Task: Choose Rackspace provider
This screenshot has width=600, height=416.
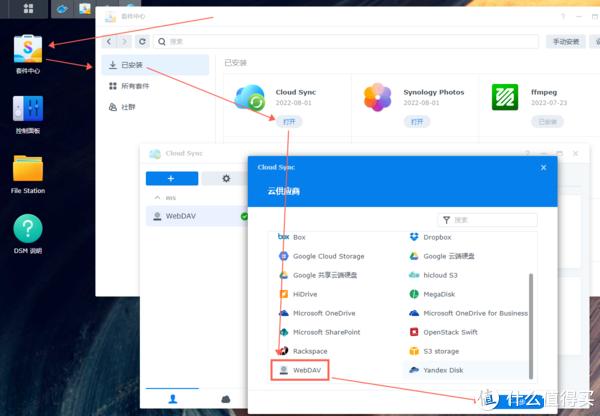Action: point(302,351)
